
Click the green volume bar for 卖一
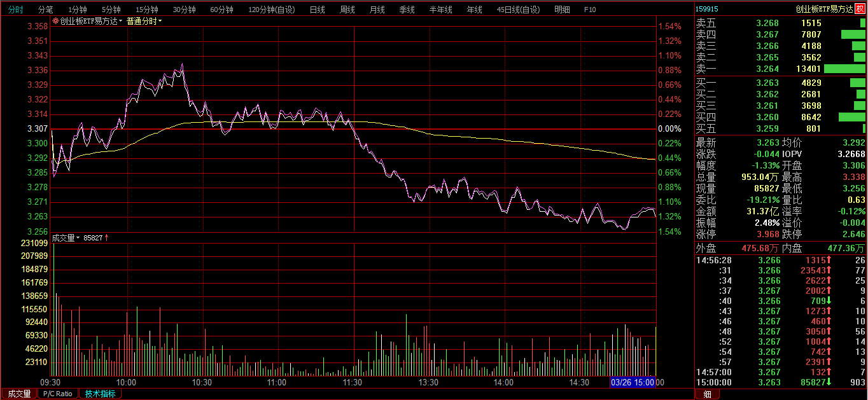[x=844, y=69]
